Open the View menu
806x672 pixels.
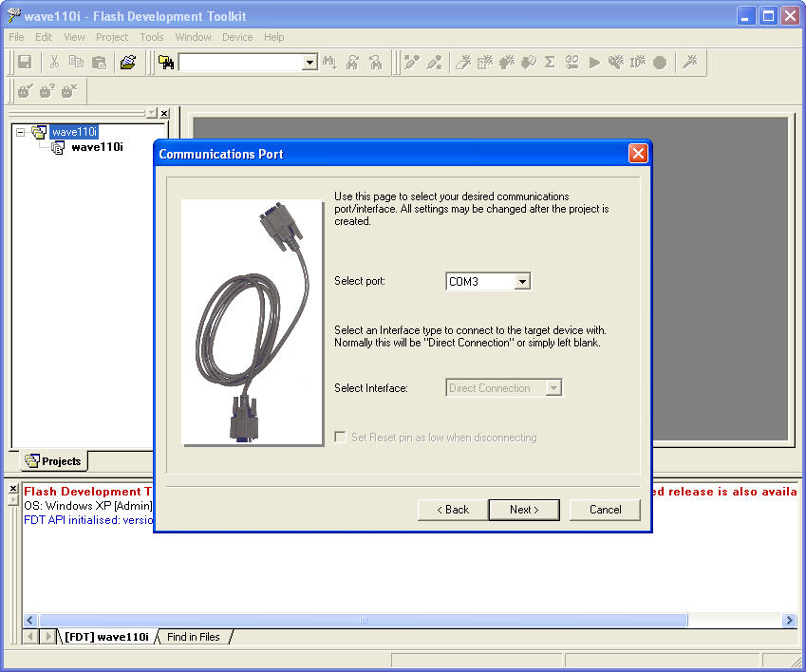tap(74, 37)
